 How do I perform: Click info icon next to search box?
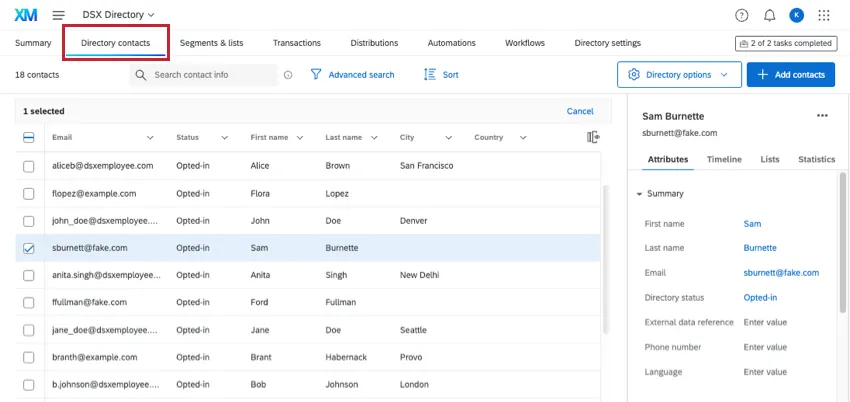pos(288,75)
